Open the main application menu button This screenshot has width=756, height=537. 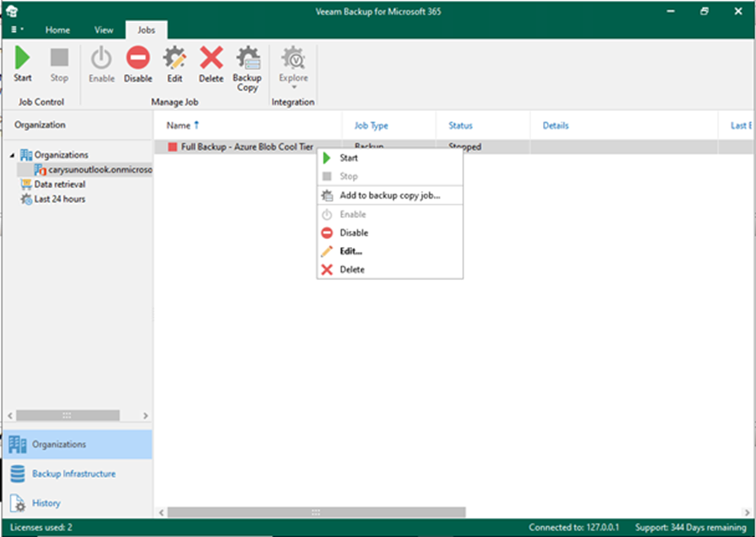click(17, 30)
